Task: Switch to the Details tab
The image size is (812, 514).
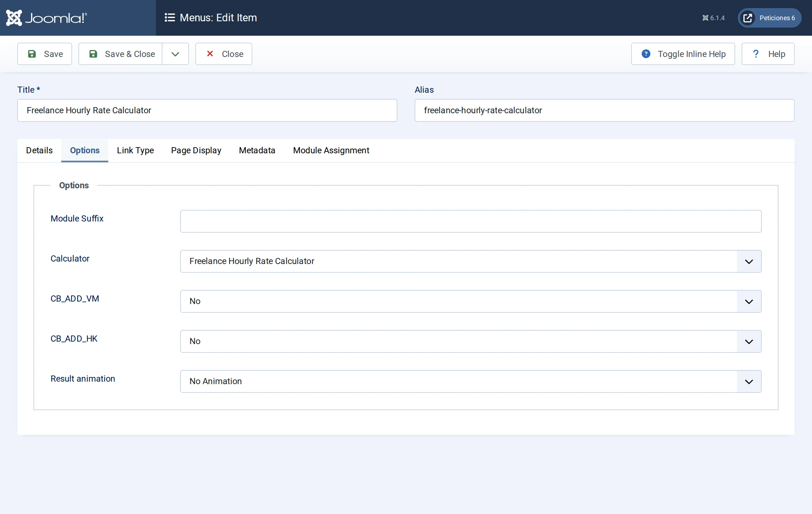Action: [39, 150]
